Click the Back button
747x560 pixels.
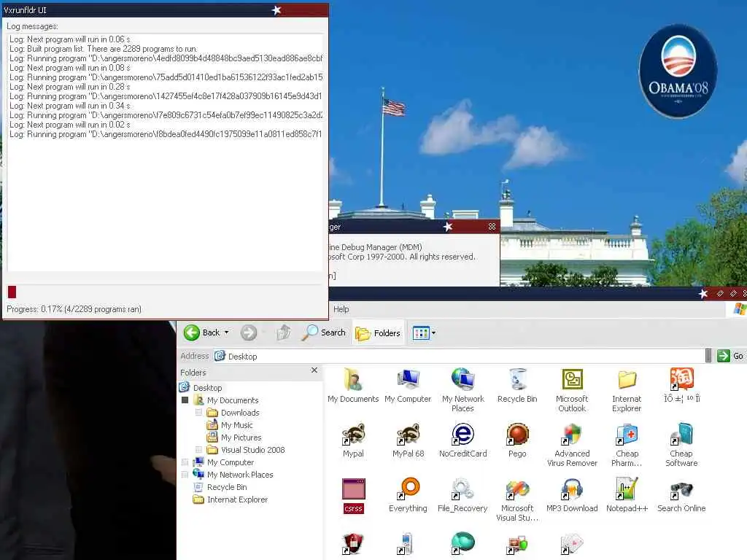202,332
